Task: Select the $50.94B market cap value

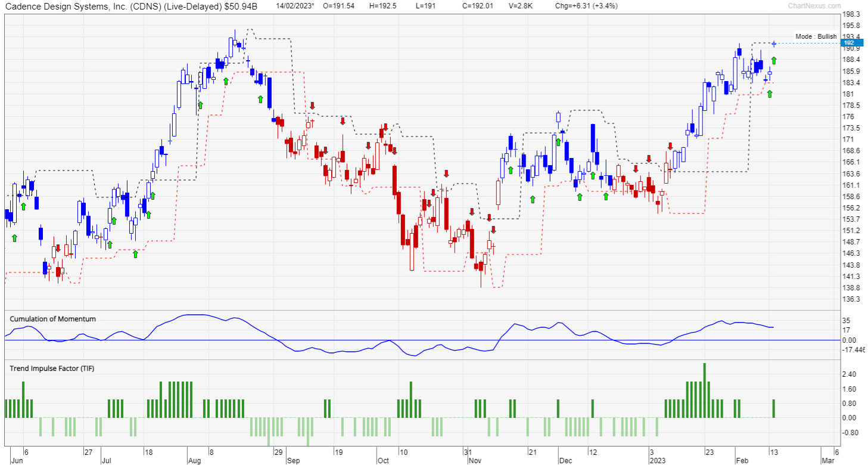Action: [240, 6]
